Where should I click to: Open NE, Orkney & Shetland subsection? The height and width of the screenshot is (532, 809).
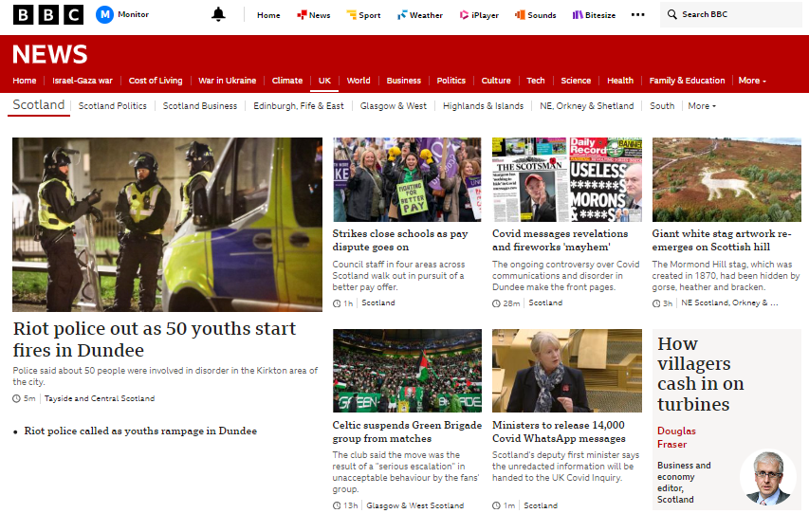(x=587, y=106)
